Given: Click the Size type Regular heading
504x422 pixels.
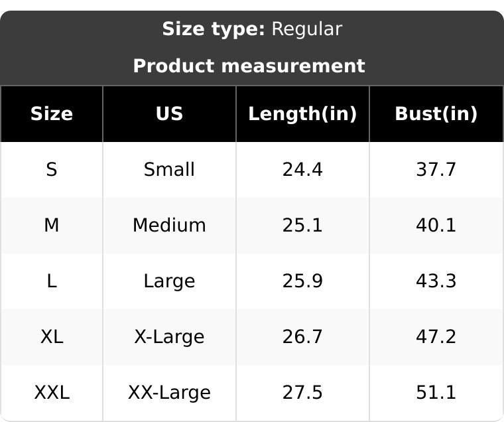Looking at the screenshot, I should click(252, 29).
